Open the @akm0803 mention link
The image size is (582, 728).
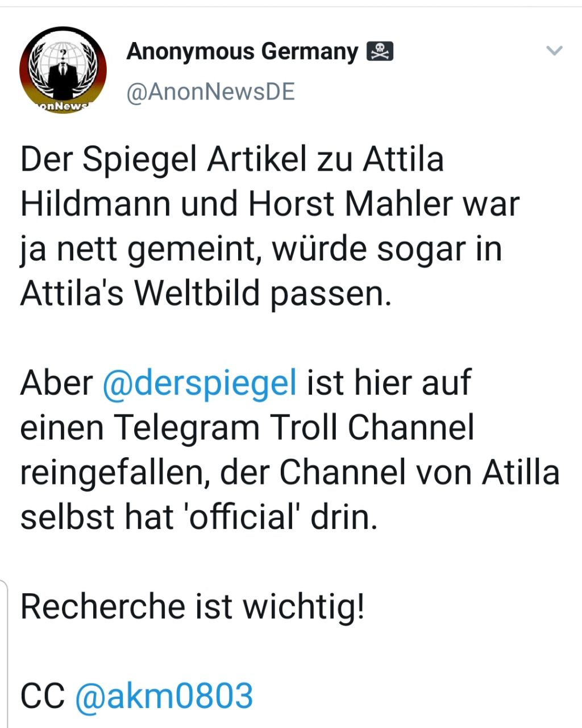tap(164, 696)
